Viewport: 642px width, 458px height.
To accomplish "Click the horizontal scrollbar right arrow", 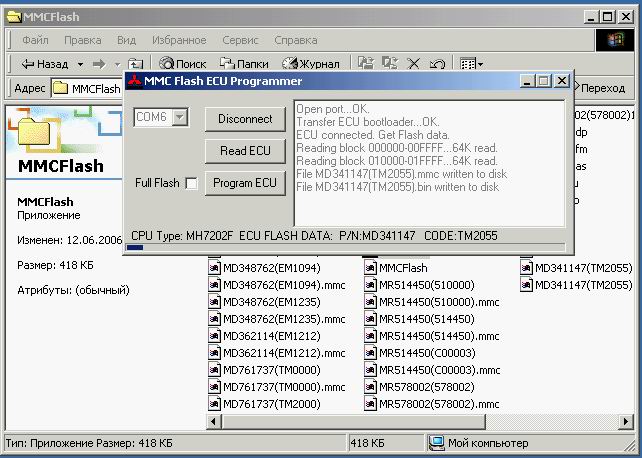I will click(626, 422).
